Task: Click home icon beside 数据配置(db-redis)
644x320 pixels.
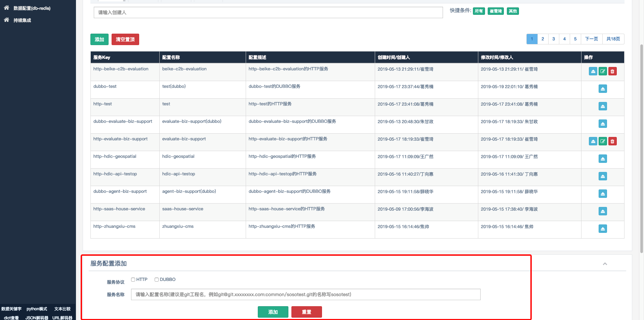Action: pos(6,8)
